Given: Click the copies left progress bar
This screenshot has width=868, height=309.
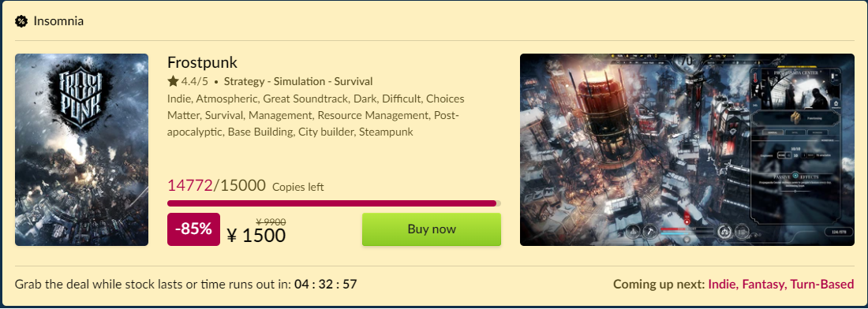Looking at the screenshot, I should (334, 203).
